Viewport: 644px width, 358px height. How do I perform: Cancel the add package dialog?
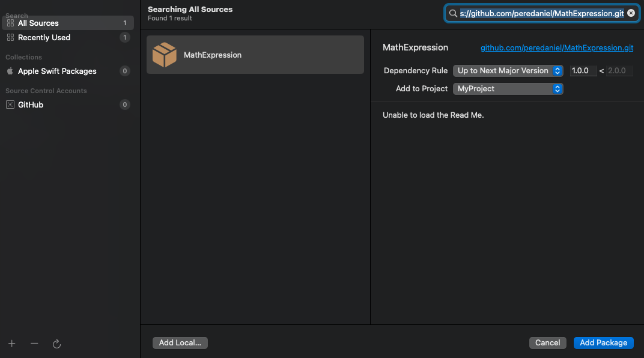coord(547,343)
